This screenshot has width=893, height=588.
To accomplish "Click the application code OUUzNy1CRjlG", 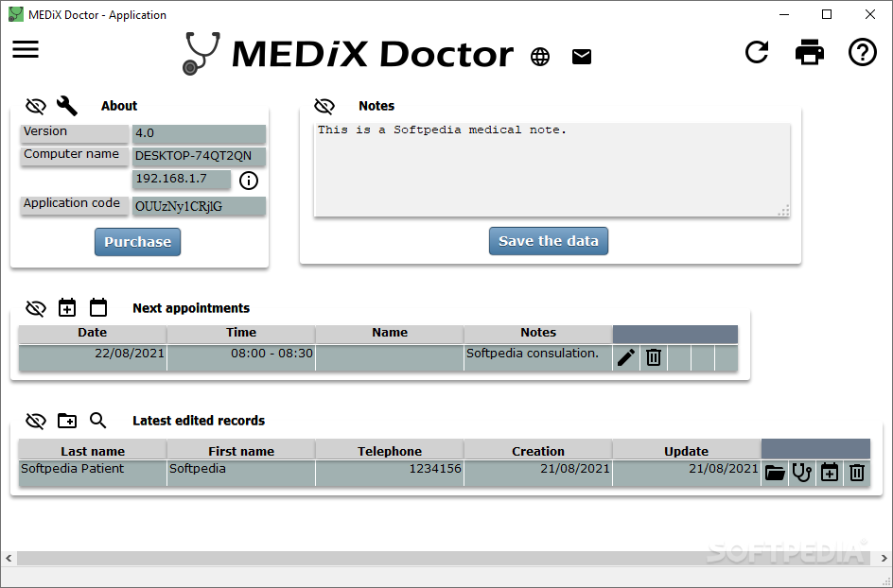I will [x=199, y=206].
